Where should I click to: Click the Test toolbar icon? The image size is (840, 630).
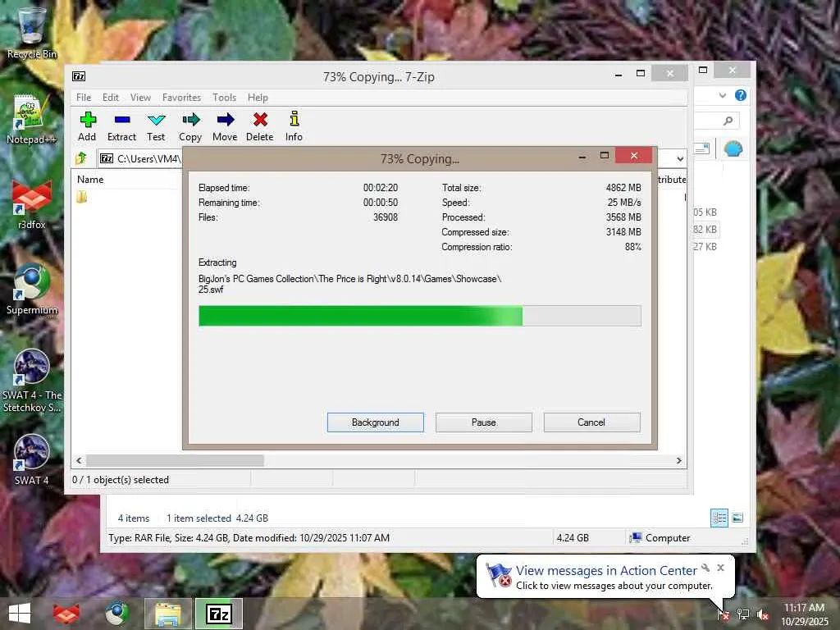coord(157,120)
